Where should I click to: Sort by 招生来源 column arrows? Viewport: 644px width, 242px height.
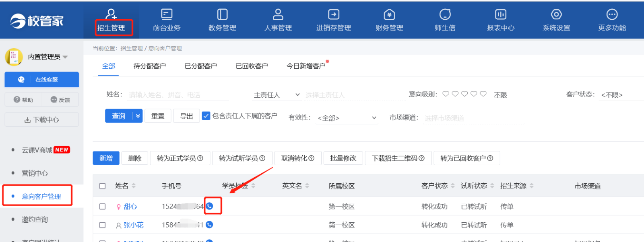tap(531, 186)
